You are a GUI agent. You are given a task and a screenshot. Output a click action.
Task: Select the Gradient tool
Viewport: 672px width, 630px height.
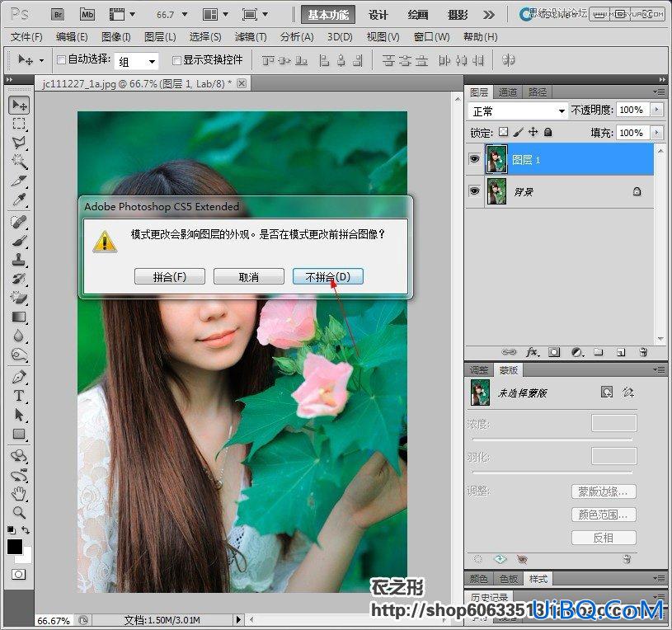(x=19, y=317)
